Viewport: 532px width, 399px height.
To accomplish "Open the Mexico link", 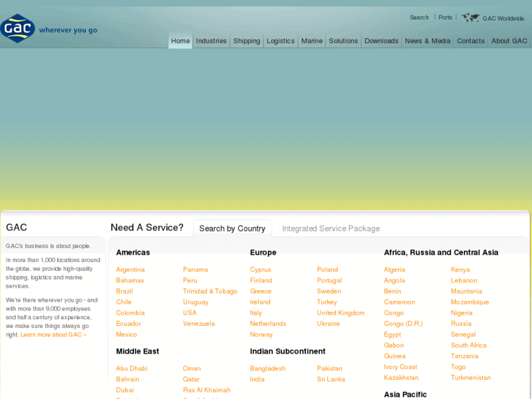I will click(x=127, y=335).
